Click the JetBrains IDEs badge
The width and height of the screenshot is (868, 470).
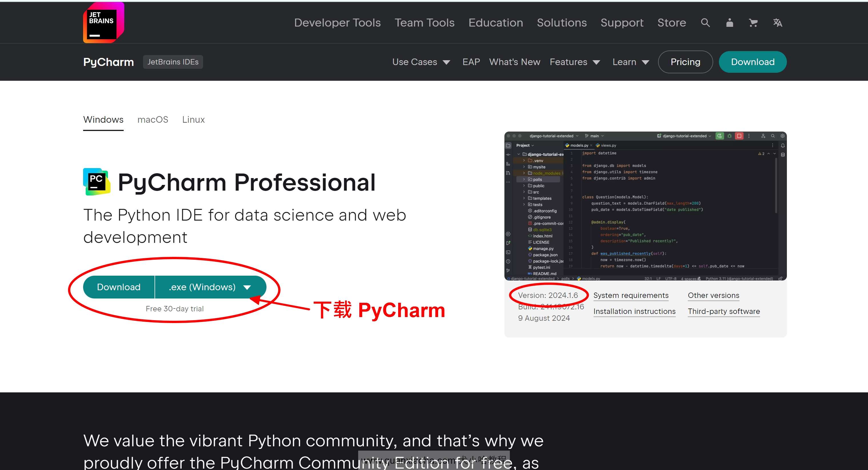tap(173, 62)
